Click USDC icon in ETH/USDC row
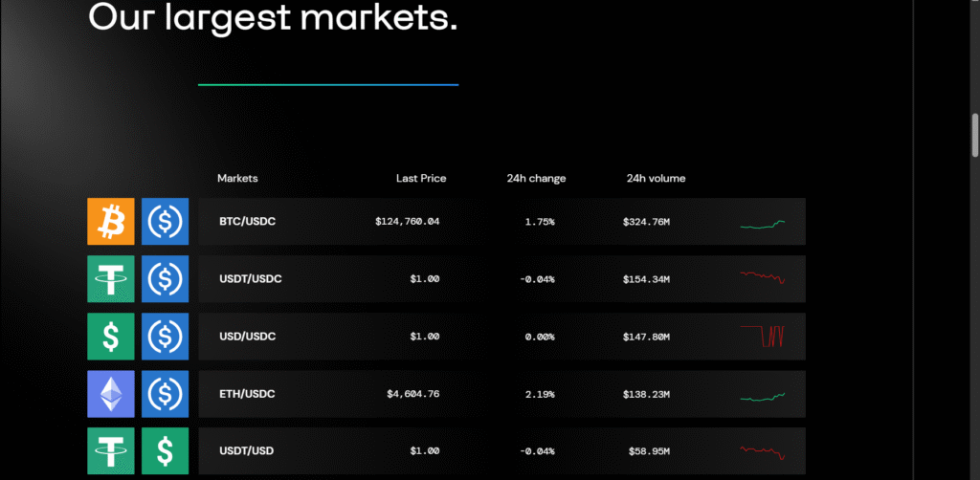The width and height of the screenshot is (980, 480). coord(166,394)
